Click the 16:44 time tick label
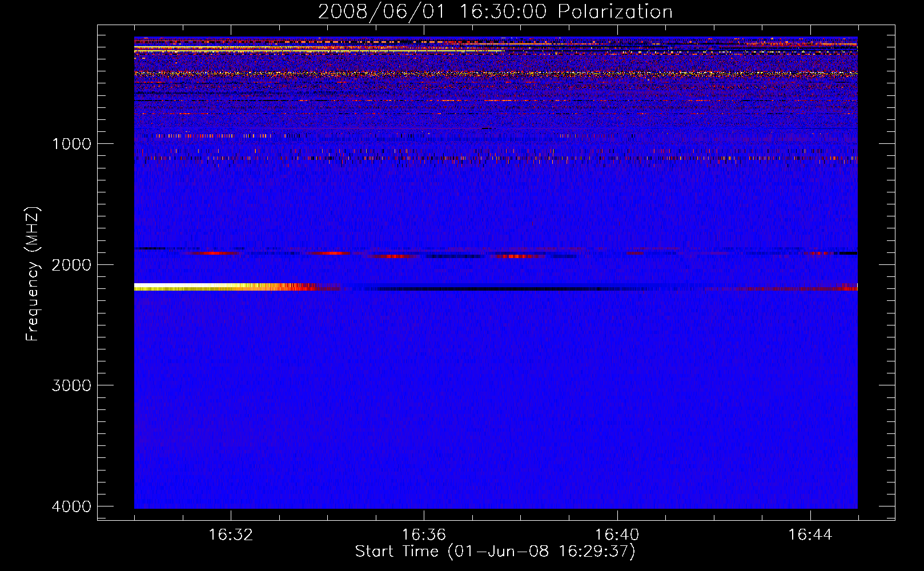 (810, 535)
